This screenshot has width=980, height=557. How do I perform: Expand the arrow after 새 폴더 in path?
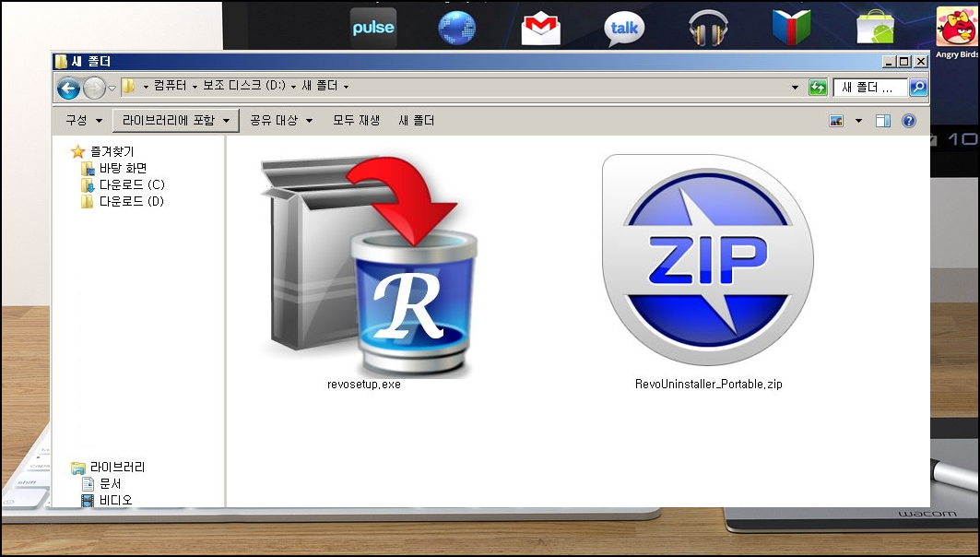346,87
